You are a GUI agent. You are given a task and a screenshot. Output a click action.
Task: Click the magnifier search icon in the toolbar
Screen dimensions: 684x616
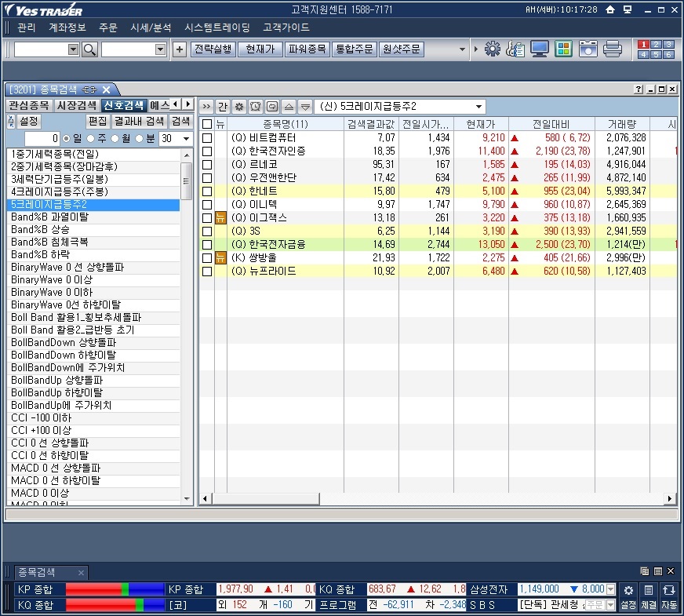coord(89,49)
